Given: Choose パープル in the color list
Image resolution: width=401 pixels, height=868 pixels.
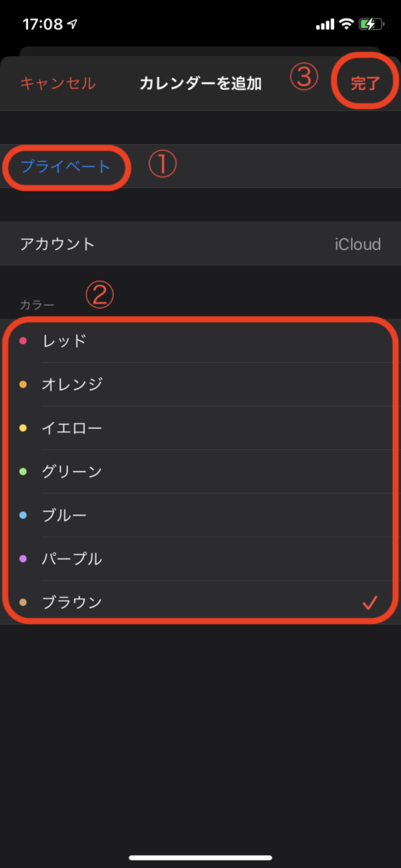Looking at the screenshot, I should [x=200, y=559].
